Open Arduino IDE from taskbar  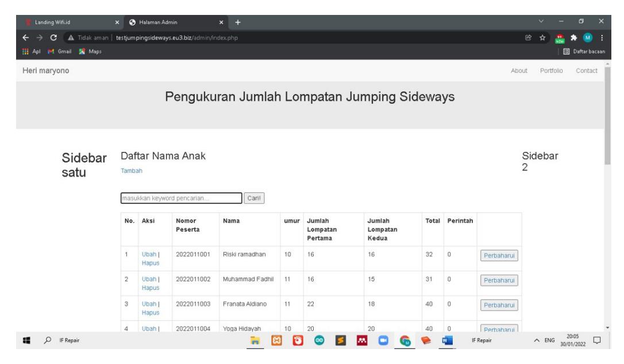click(x=319, y=340)
